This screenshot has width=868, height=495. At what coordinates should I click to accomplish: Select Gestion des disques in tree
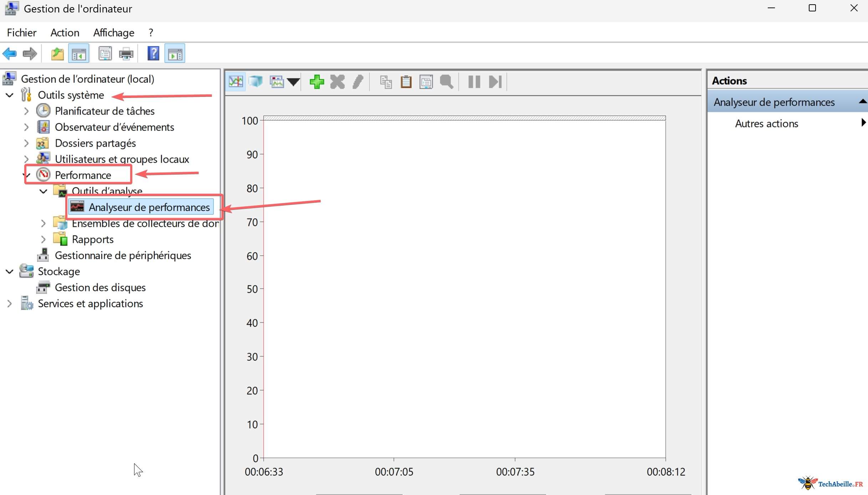tap(100, 288)
